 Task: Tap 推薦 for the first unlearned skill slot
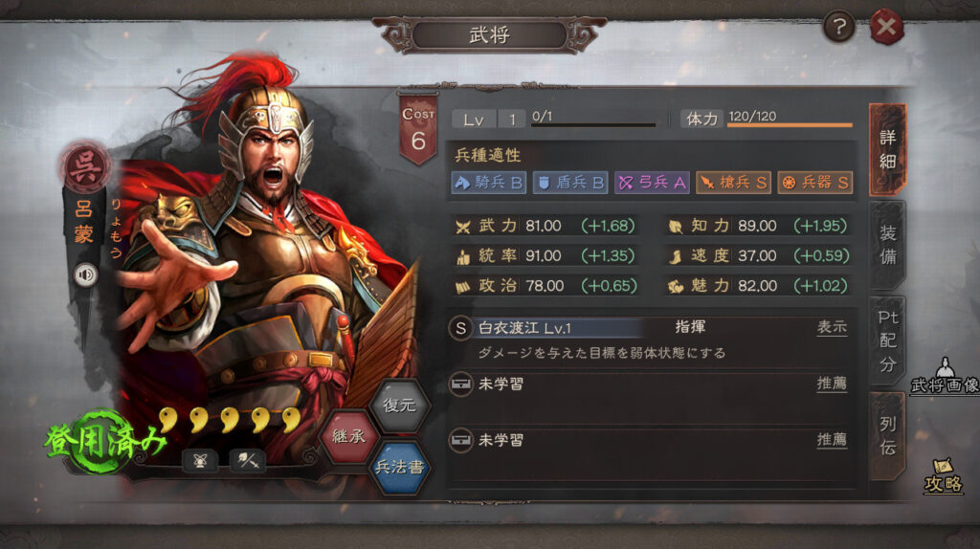tap(832, 384)
